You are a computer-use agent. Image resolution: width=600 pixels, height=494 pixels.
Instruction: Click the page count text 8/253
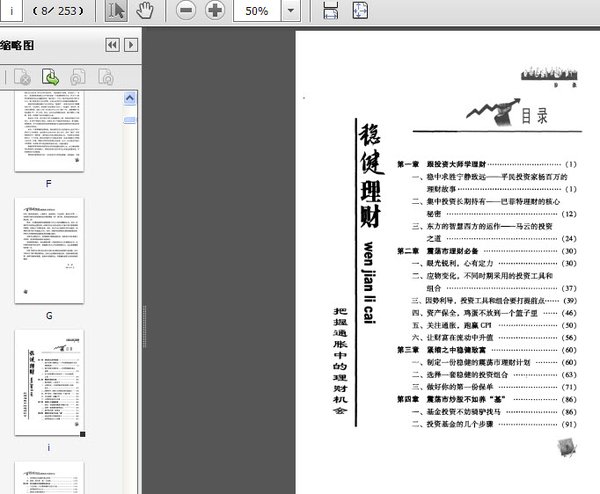pos(58,11)
